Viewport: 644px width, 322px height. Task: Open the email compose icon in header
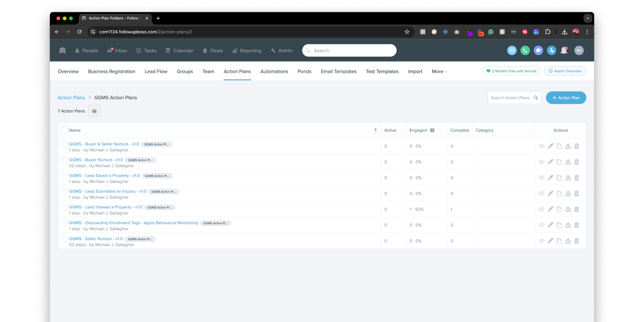512,51
